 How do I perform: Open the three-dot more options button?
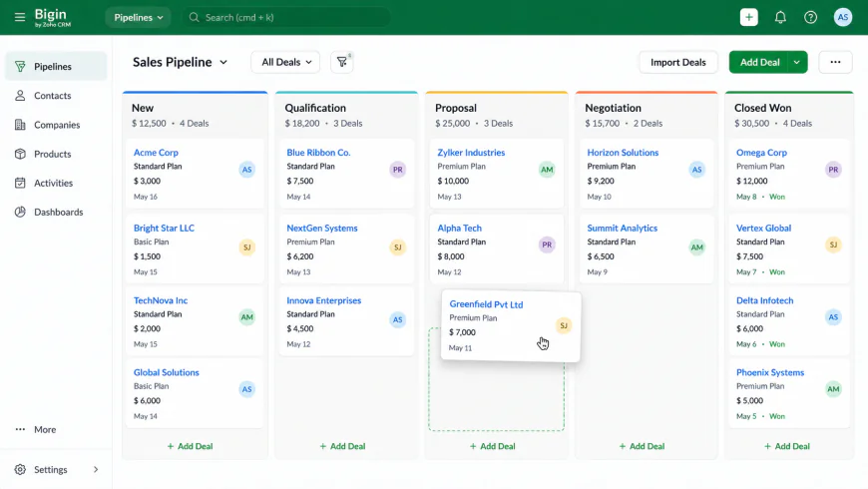tap(835, 62)
